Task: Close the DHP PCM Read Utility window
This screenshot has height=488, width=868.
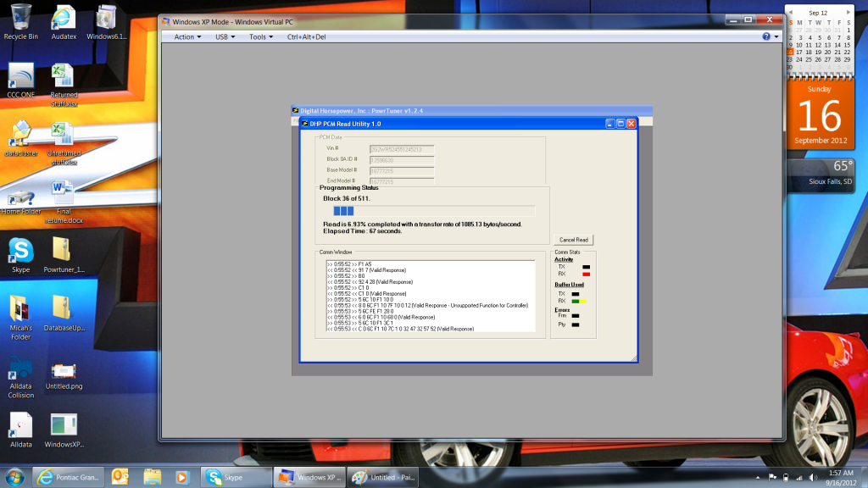Action: pyautogui.click(x=631, y=124)
